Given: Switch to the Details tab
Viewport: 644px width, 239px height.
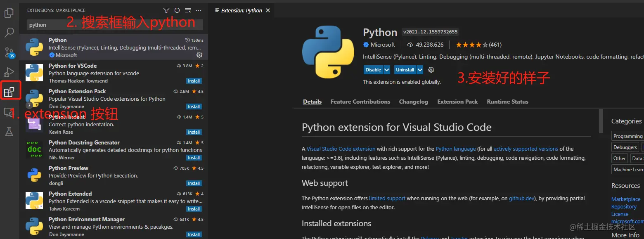Looking at the screenshot, I should pos(312,102).
